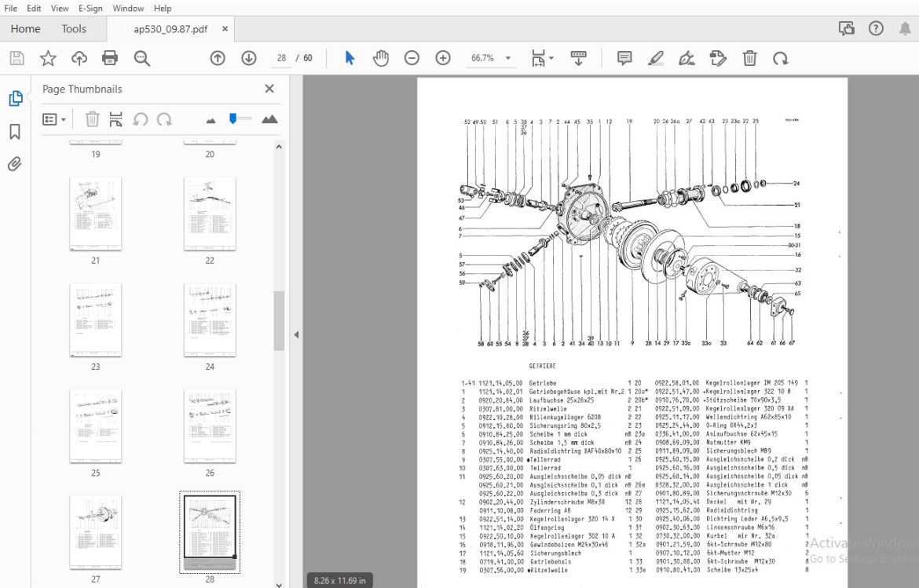Image resolution: width=919 pixels, height=588 pixels.
Task: Click the Print file icon
Action: [x=110, y=58]
